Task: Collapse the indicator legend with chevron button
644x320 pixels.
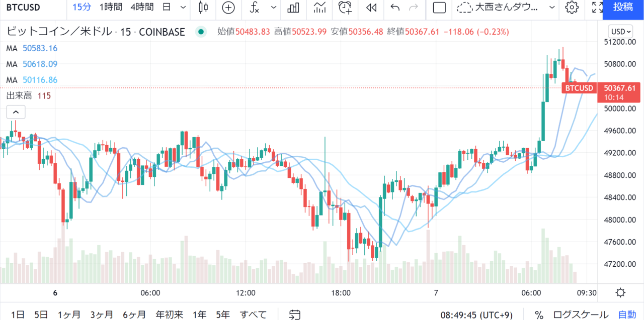Action: pyautogui.click(x=16, y=112)
